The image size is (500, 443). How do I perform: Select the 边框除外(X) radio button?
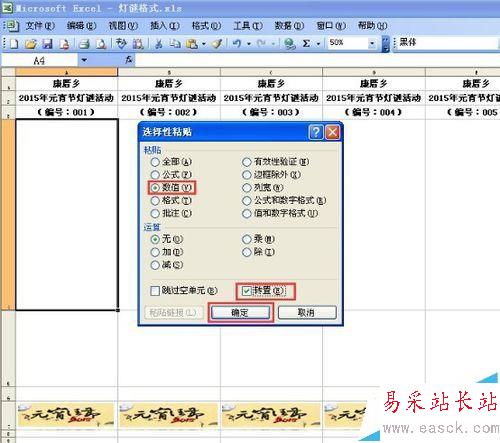[x=247, y=175]
